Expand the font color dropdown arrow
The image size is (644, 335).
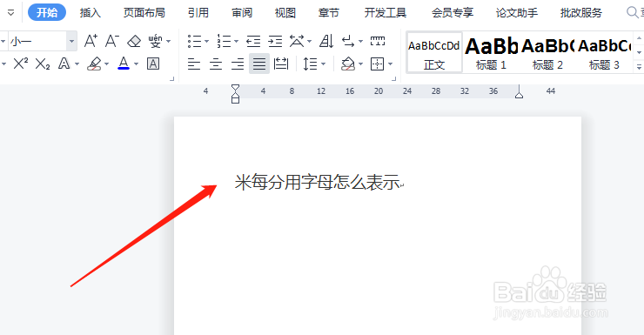137,64
